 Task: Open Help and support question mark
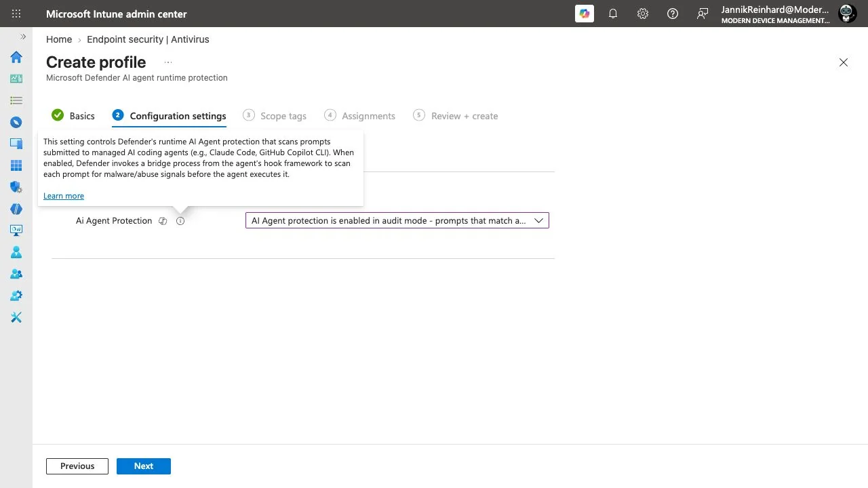(673, 14)
